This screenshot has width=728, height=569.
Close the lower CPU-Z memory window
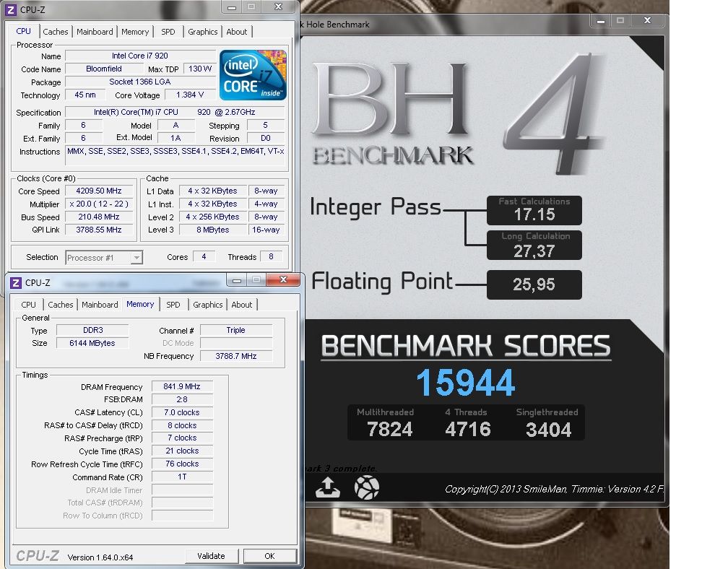pyautogui.click(x=284, y=279)
